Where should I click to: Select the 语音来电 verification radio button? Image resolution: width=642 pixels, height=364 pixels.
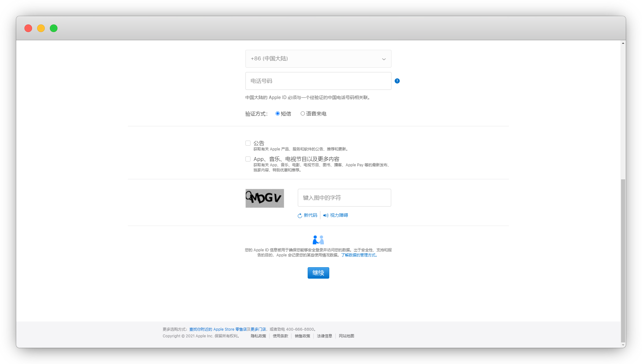[303, 114]
